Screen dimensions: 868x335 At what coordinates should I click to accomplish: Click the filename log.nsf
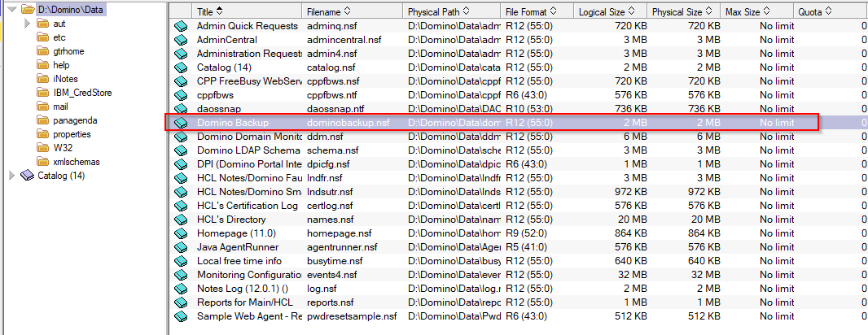point(322,289)
